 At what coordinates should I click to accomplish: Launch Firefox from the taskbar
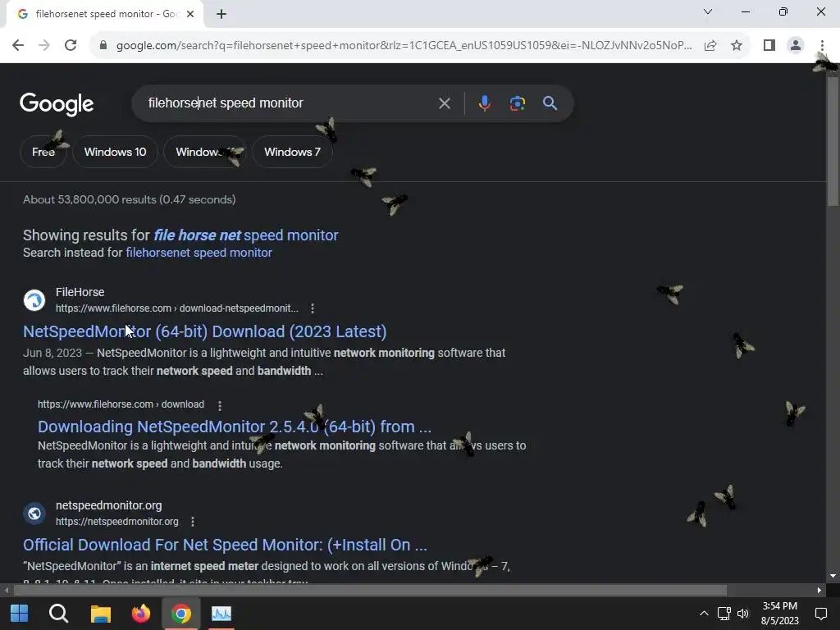[141, 614]
